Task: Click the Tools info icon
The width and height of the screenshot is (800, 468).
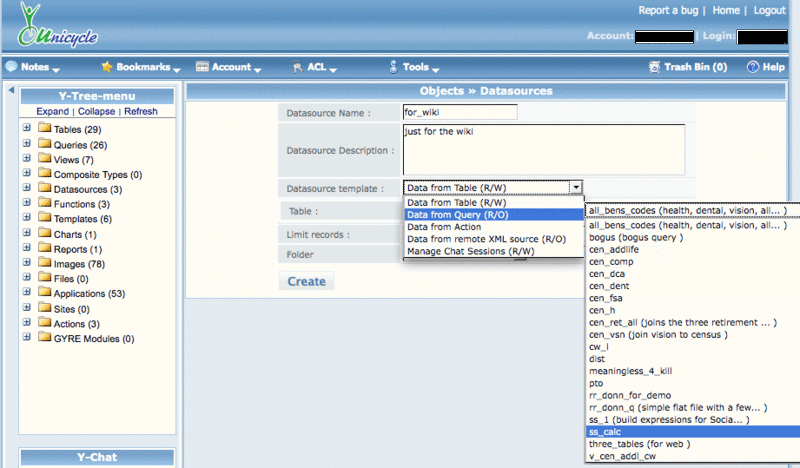Action: tap(394, 67)
